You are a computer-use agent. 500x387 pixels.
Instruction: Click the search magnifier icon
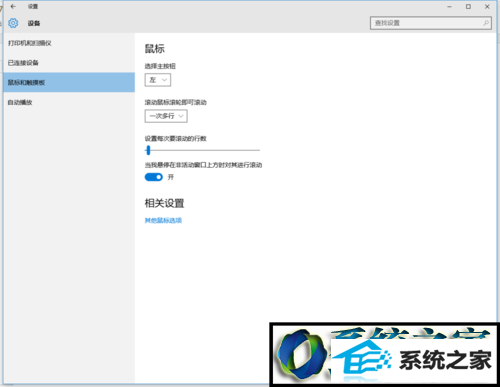tap(486, 23)
